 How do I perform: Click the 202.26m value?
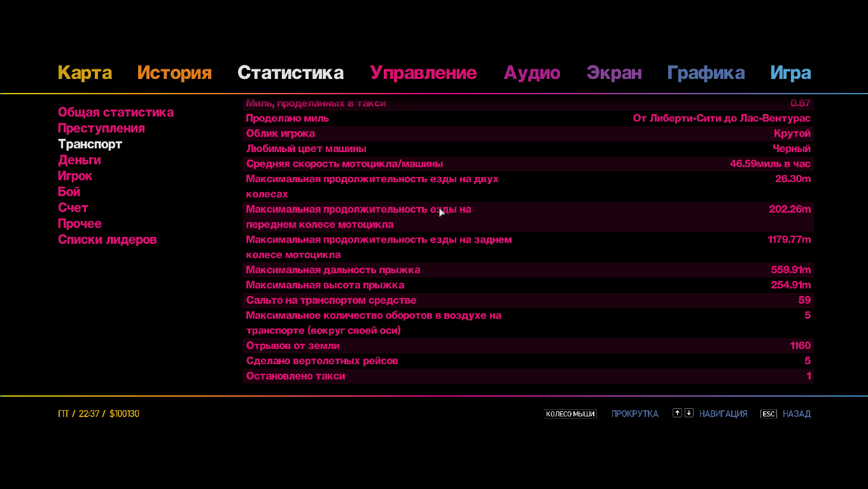pos(790,209)
